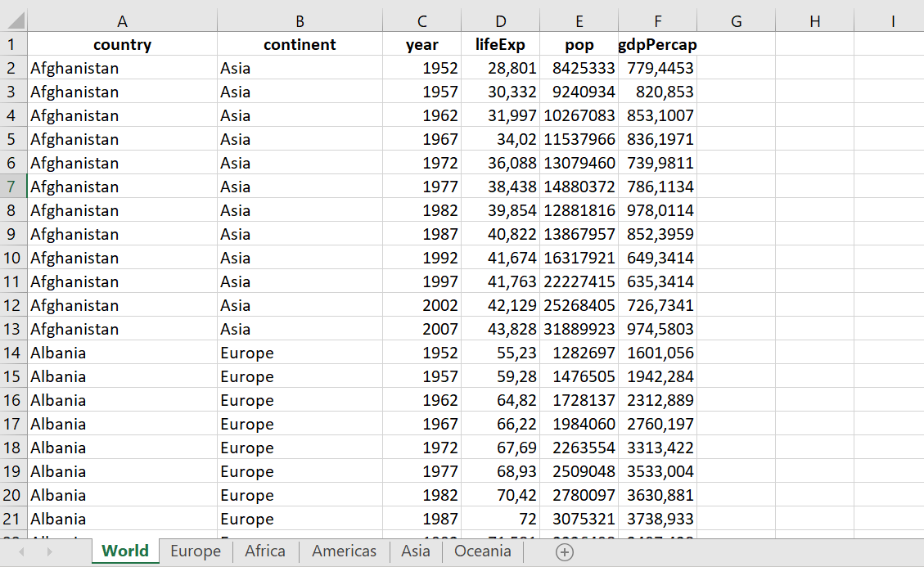Open the Africa worksheet
The height and width of the screenshot is (567, 924).
click(x=264, y=551)
